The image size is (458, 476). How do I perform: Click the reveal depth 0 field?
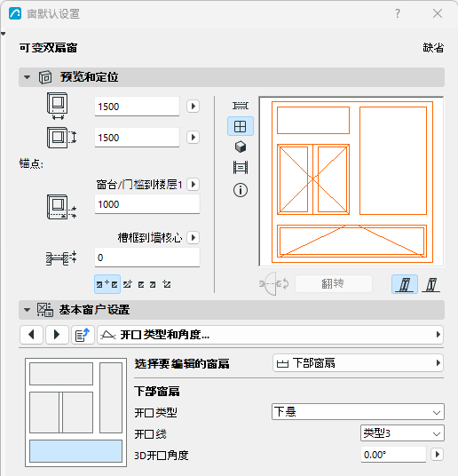[x=147, y=258]
